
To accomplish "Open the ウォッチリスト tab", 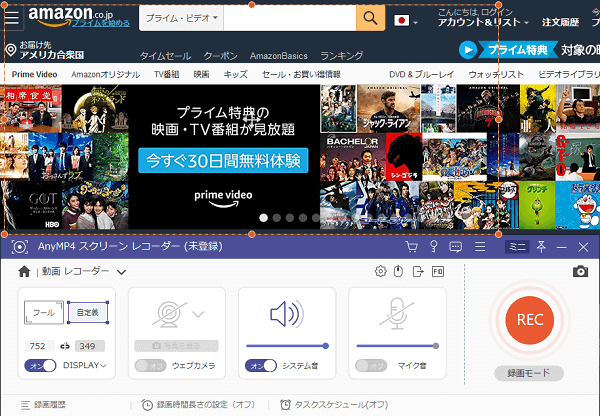I will coord(496,74).
